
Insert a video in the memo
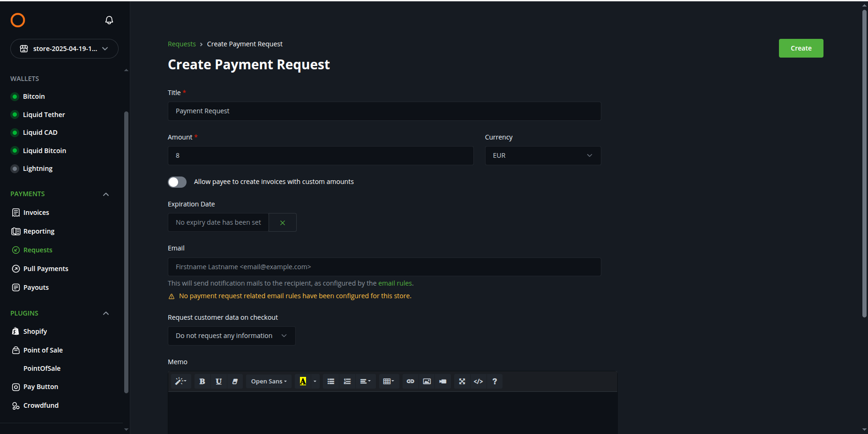[443, 382]
